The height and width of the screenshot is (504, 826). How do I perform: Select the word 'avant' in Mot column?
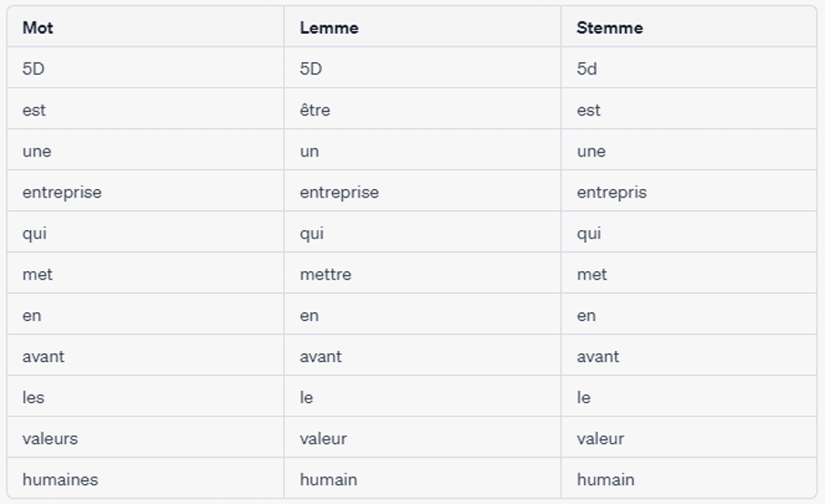43,357
